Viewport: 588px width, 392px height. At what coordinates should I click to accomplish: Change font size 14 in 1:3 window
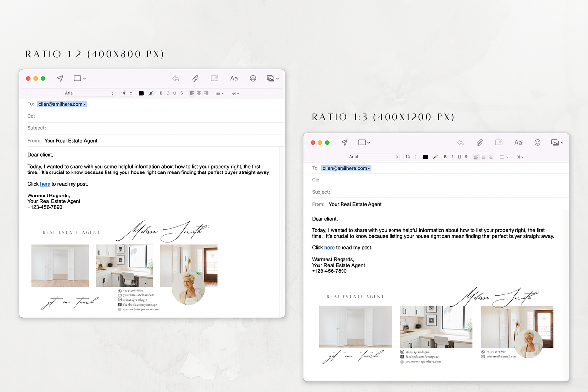(x=411, y=157)
